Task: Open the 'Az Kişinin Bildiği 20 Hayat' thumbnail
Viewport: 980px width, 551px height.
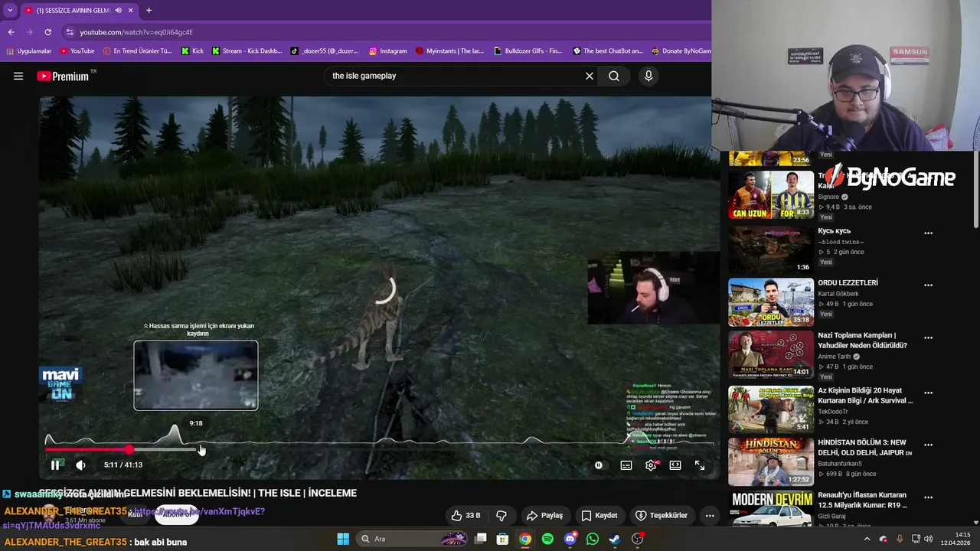Action: coord(770,409)
